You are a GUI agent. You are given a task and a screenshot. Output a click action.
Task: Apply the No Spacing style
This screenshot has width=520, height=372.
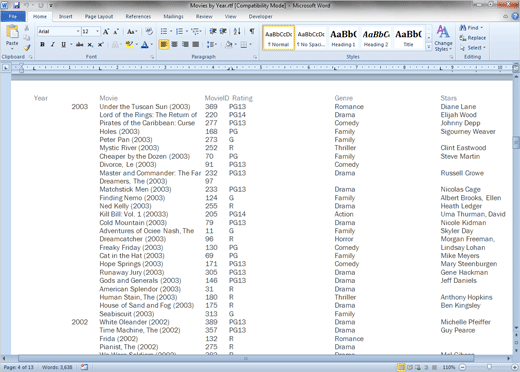coord(311,38)
